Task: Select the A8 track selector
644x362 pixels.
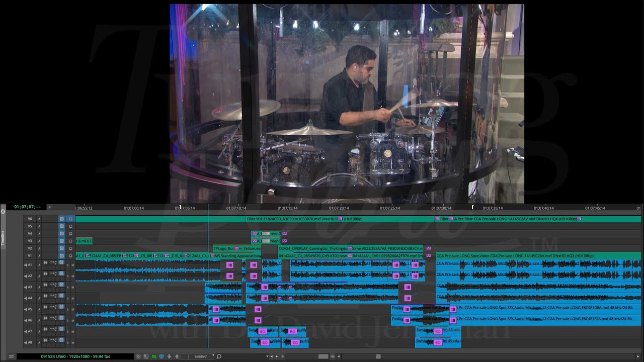Action: pyautogui.click(x=30, y=342)
